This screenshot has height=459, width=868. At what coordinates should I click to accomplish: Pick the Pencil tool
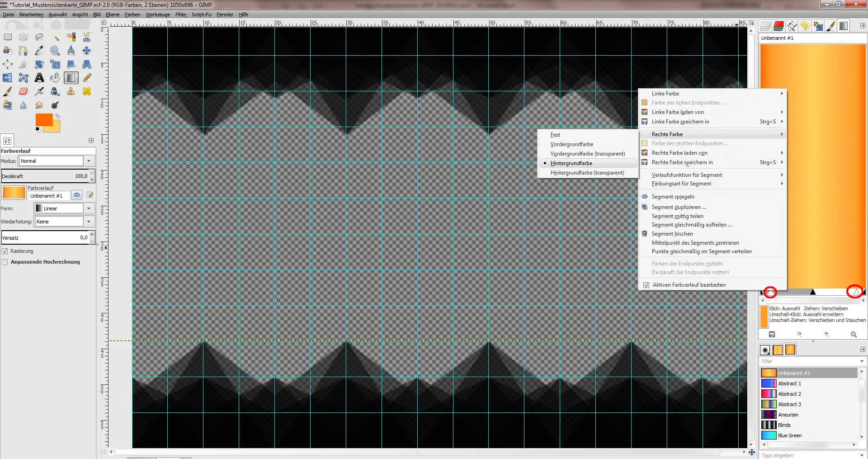(87, 78)
